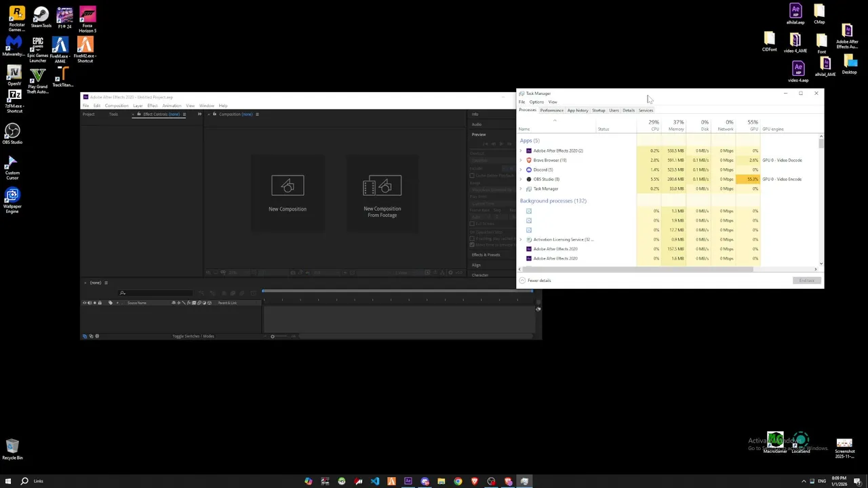Click New Composition icon in After Effects
The height and width of the screenshot is (488, 868).
tap(288, 185)
